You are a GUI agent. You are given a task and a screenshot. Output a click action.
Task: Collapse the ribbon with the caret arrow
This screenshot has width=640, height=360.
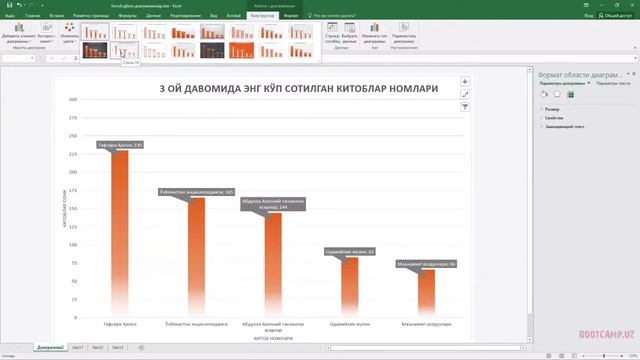(x=635, y=48)
